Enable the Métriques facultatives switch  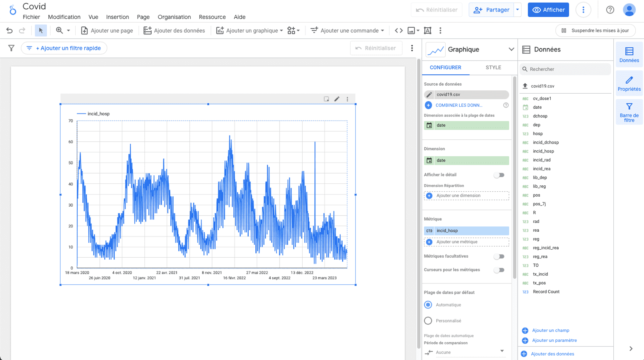[x=499, y=256]
